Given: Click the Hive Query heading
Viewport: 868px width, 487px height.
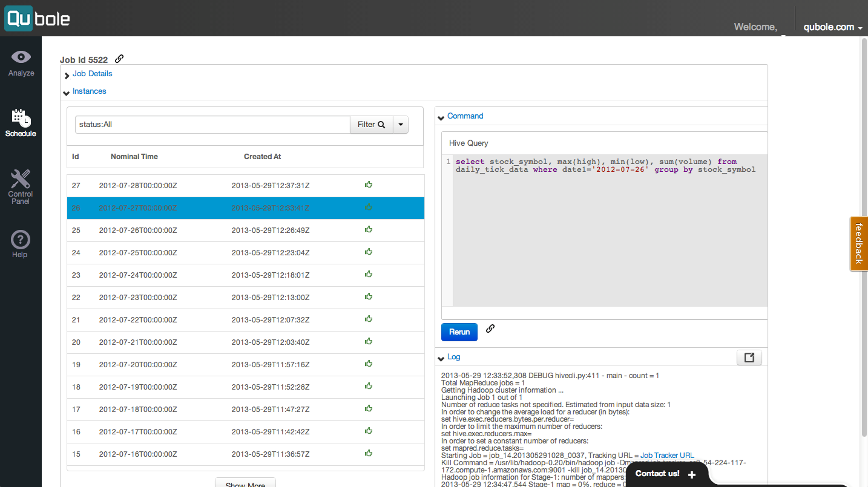Looking at the screenshot, I should [x=469, y=143].
